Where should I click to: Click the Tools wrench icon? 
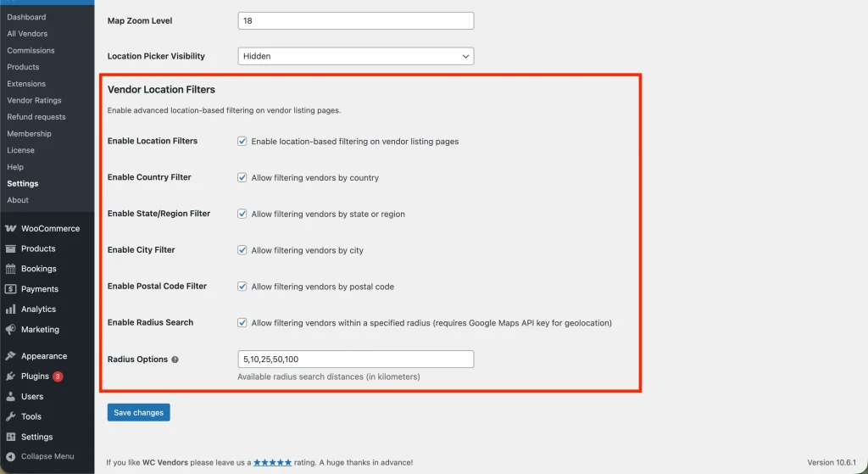pos(10,416)
